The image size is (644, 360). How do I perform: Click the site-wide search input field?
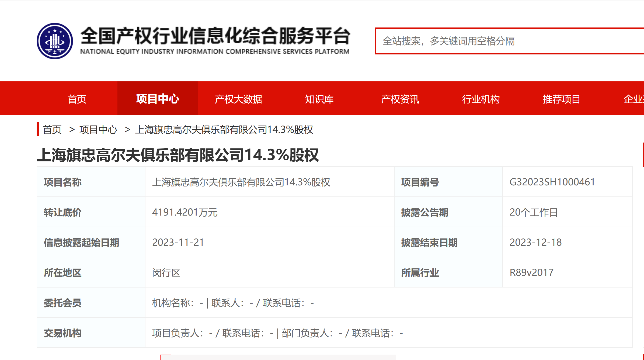point(509,41)
